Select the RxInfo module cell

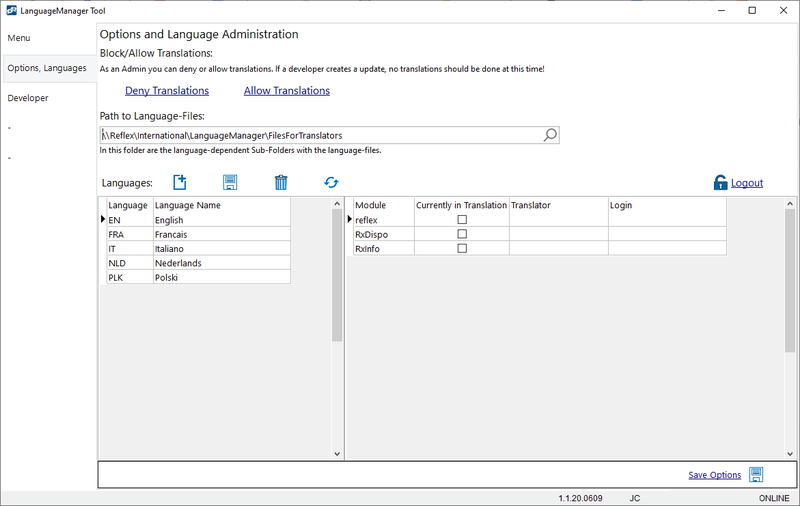[x=384, y=248]
